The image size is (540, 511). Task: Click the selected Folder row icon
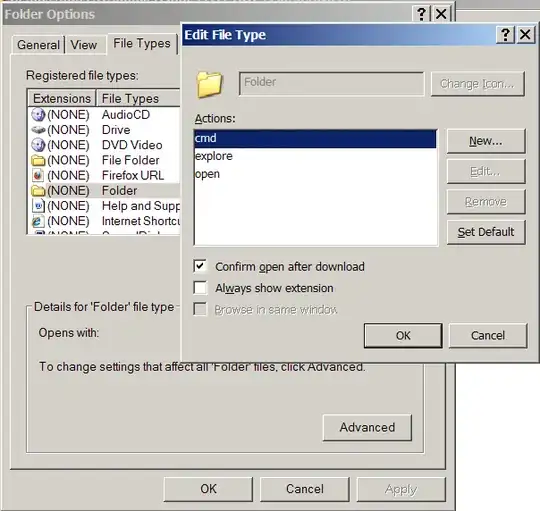coord(38,191)
